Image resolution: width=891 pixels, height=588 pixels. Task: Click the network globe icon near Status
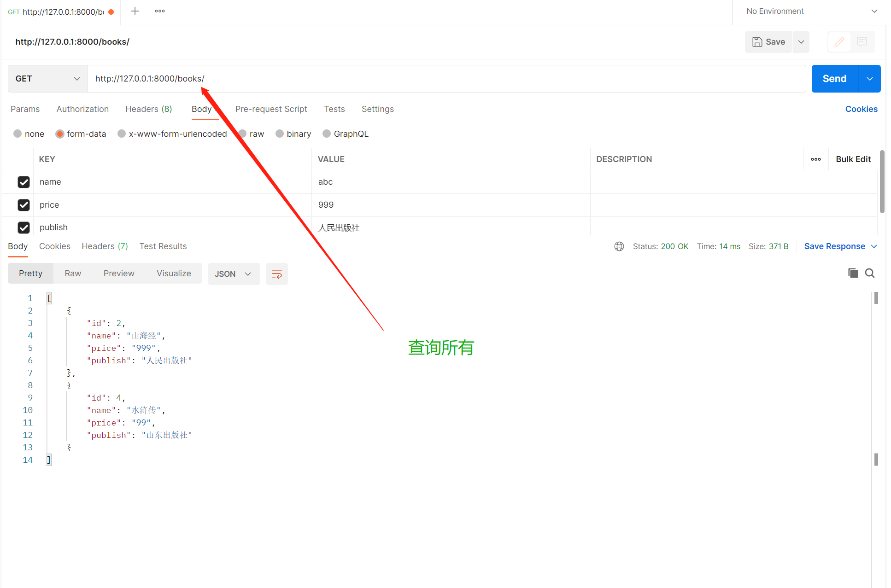[619, 246]
